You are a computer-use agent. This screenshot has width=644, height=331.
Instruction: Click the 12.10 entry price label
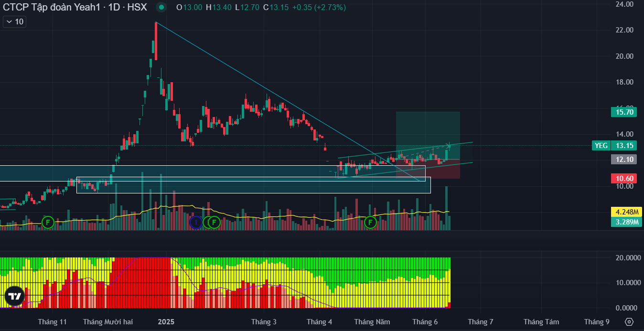click(x=624, y=159)
